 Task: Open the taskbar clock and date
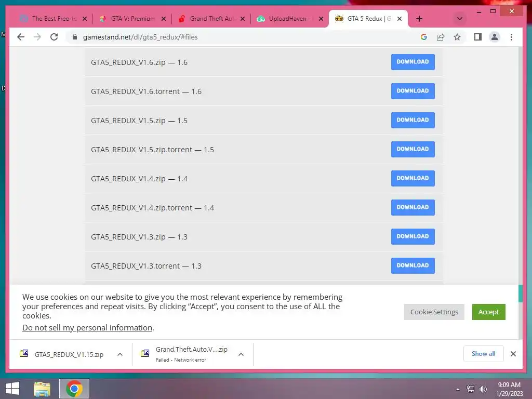(x=510, y=389)
